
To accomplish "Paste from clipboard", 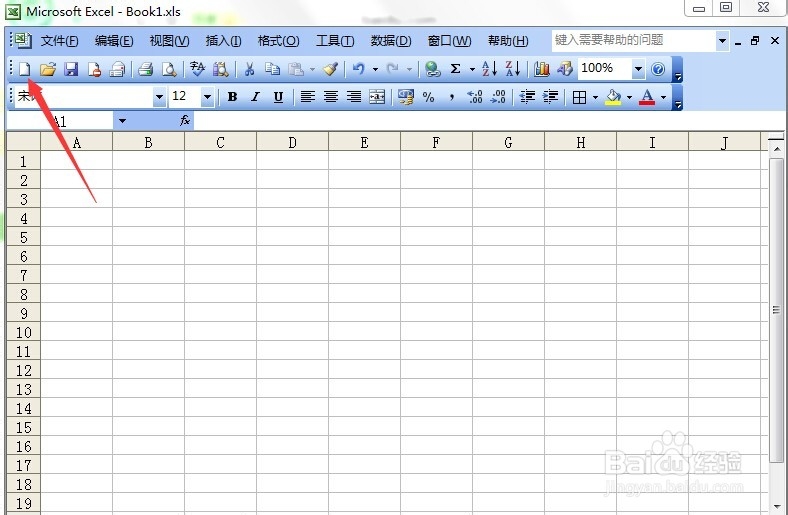I will [296, 69].
